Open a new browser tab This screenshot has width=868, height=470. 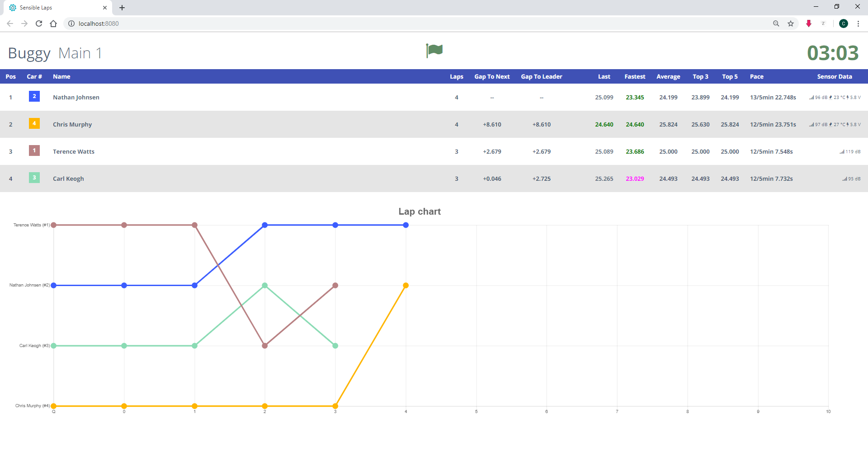[x=122, y=8]
